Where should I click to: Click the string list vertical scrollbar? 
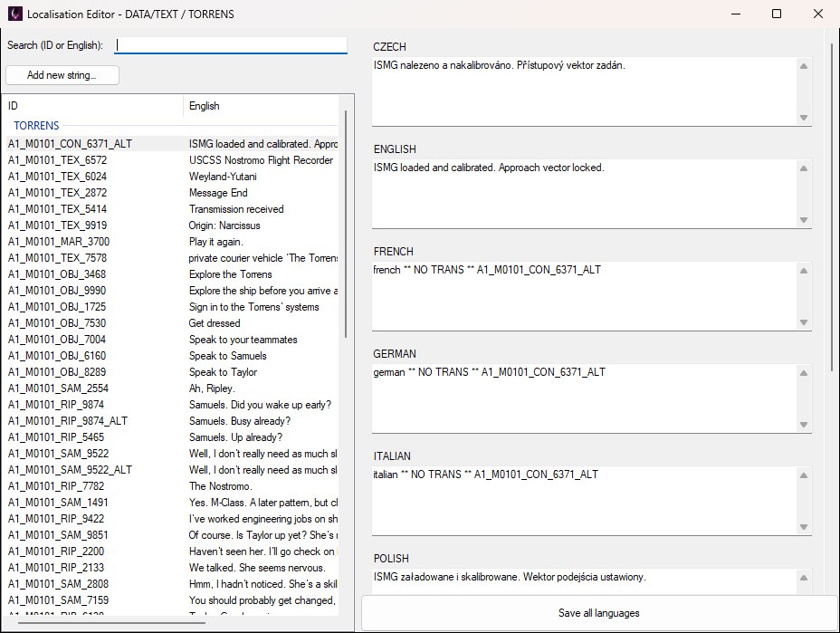[346, 224]
